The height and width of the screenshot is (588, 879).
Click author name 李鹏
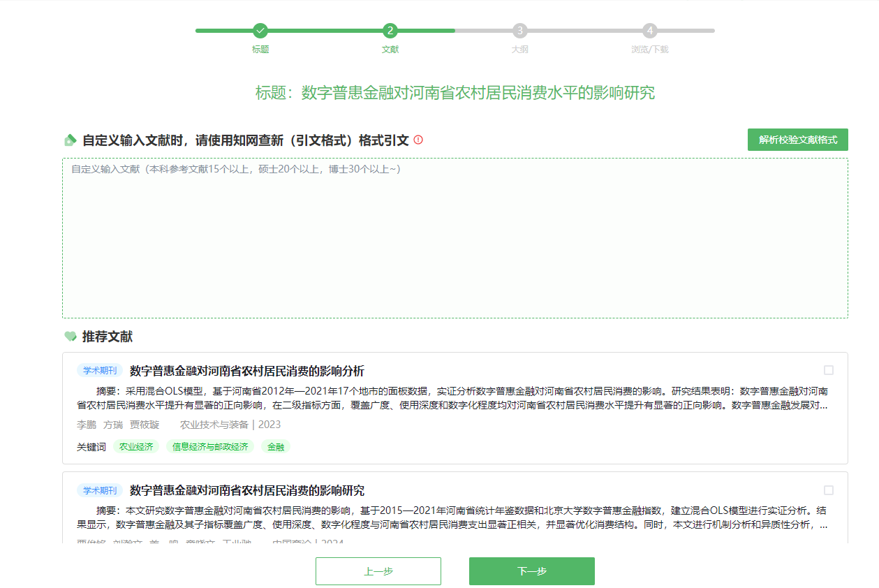point(87,425)
